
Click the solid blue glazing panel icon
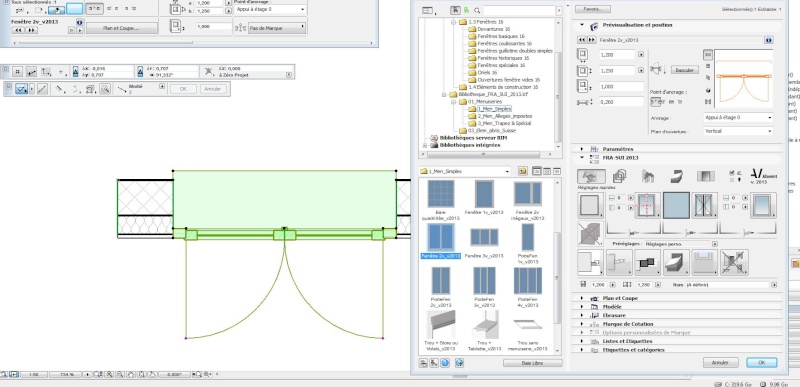(x=677, y=205)
